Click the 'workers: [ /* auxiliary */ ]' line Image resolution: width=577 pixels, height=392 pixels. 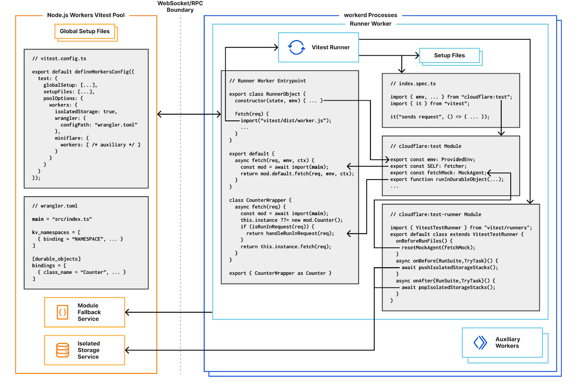100,145
